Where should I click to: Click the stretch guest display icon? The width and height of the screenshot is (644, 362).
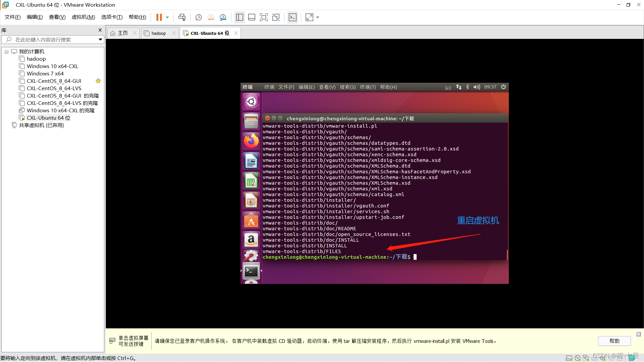309,17
